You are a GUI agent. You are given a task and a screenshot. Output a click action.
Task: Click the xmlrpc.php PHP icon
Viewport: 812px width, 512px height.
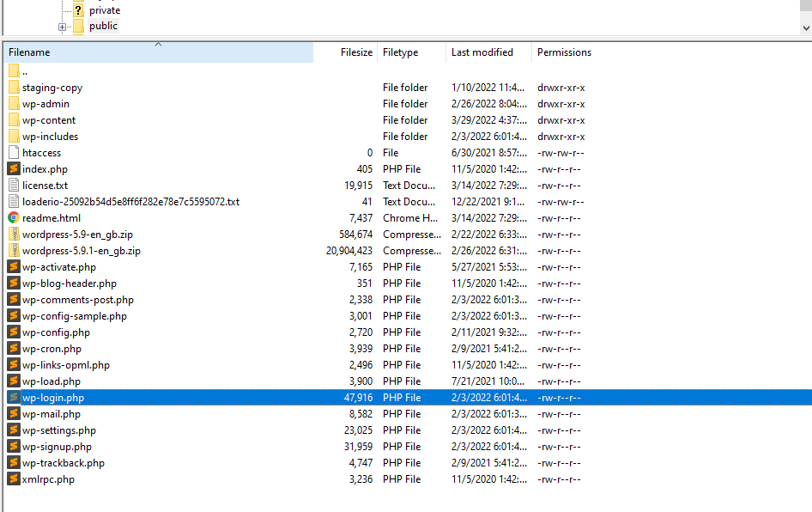[15, 478]
